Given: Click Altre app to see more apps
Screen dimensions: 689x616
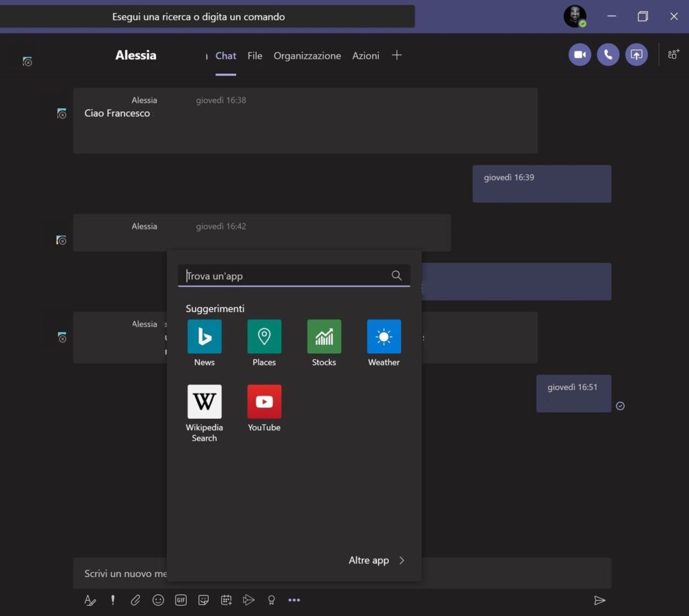Looking at the screenshot, I should pos(369,560).
